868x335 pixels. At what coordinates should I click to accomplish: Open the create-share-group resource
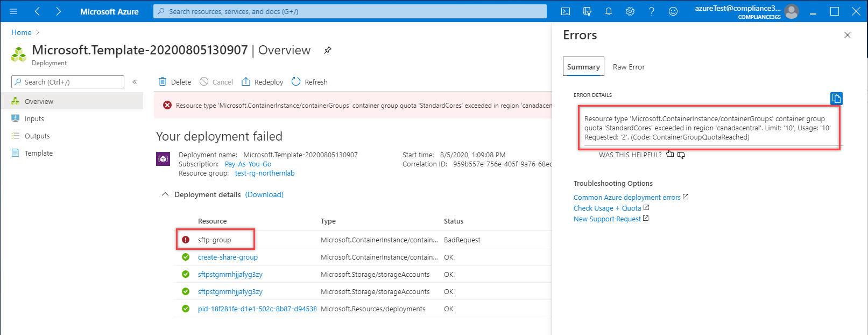click(228, 257)
